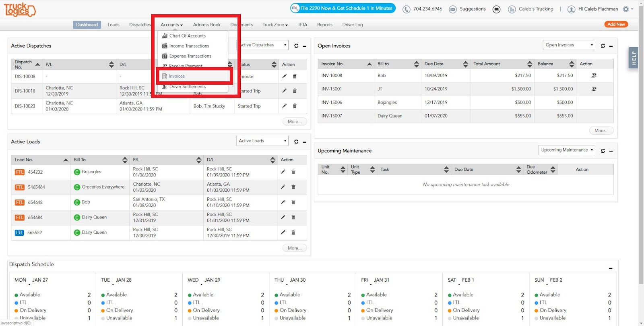The width and height of the screenshot is (644, 326).
Task: Toggle the Accounts dropdown menu
Action: point(171,25)
